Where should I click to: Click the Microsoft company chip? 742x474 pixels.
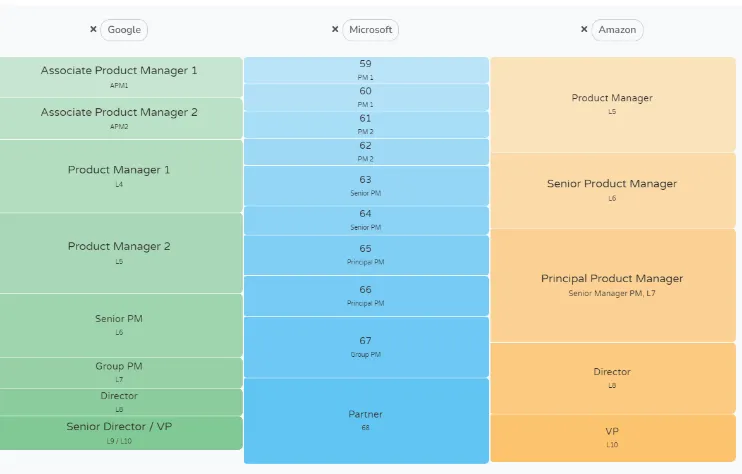(x=371, y=30)
